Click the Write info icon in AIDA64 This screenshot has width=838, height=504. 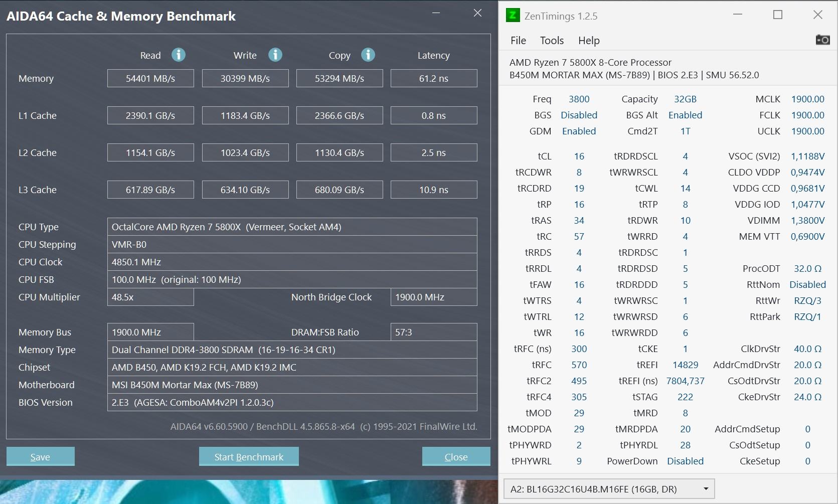click(275, 55)
